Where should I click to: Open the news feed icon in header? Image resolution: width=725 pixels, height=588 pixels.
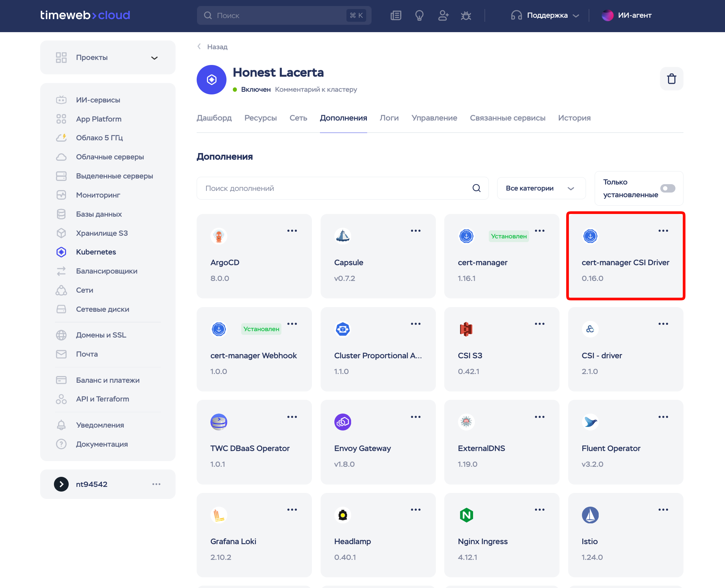click(396, 16)
